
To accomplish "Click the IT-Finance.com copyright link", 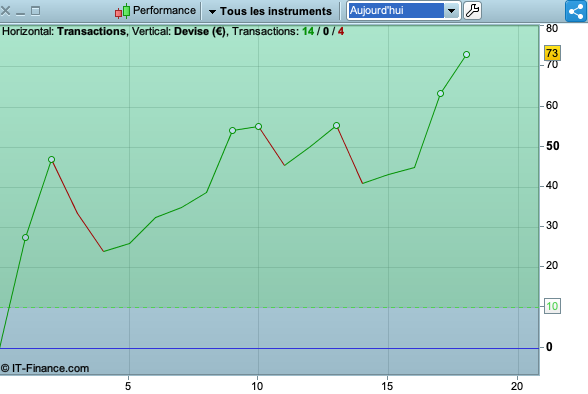I will (x=45, y=368).
